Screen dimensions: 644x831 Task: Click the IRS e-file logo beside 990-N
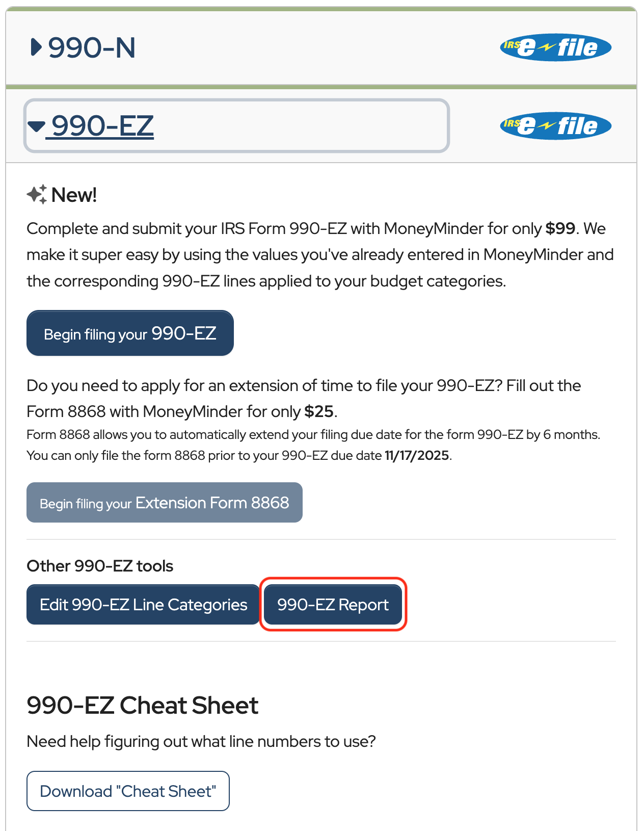click(555, 47)
